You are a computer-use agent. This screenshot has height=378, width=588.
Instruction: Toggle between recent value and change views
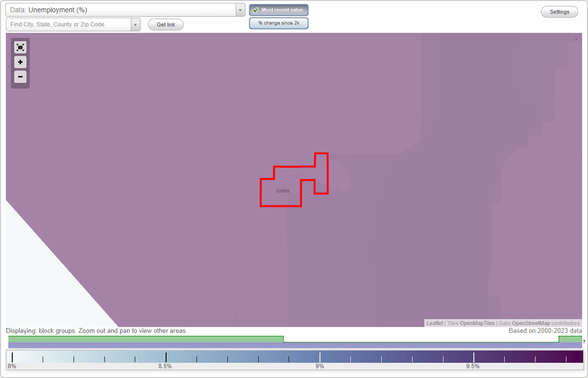tap(278, 23)
